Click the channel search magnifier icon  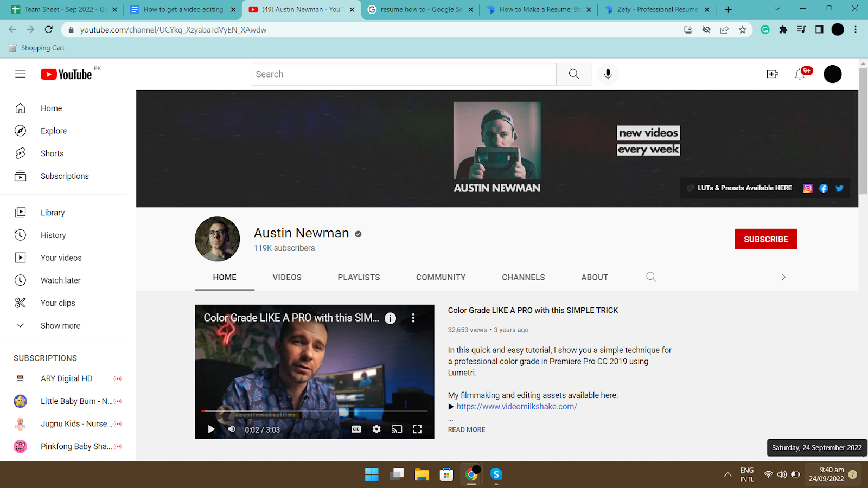tap(651, 277)
